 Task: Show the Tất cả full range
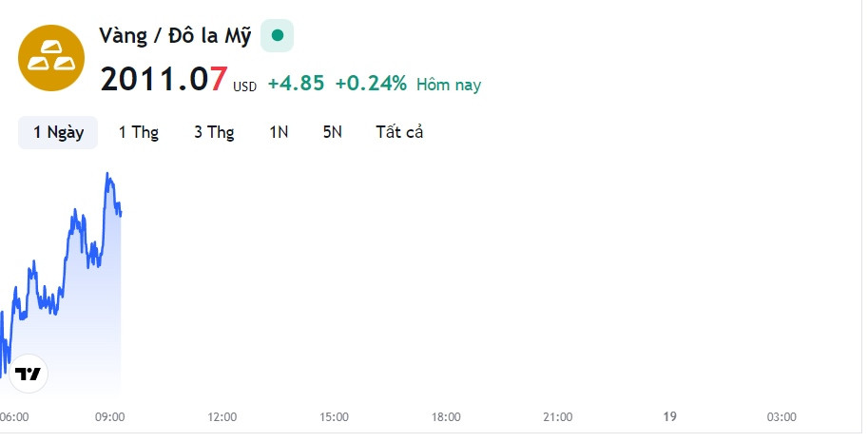[x=399, y=133]
